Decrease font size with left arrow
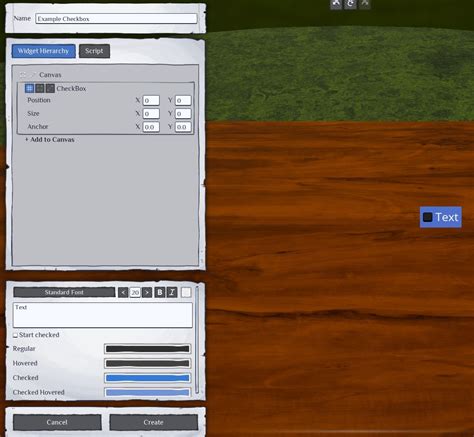474x437 pixels. pyautogui.click(x=123, y=292)
